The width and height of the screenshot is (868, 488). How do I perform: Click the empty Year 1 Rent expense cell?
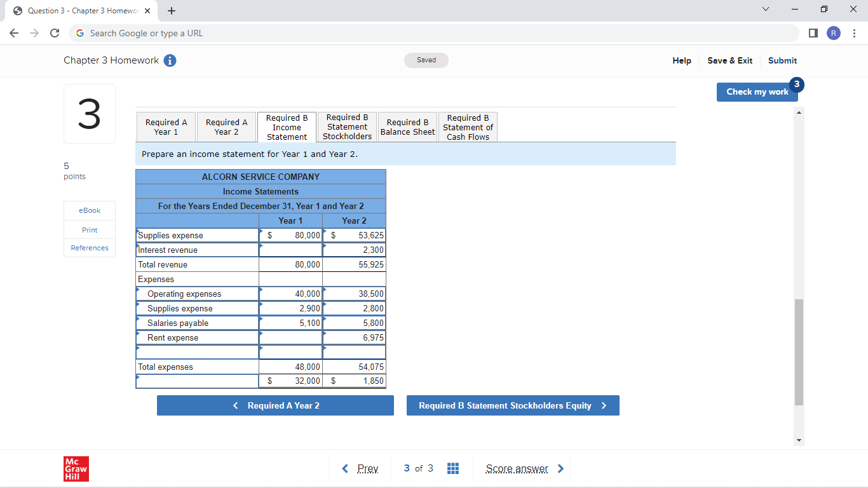290,338
